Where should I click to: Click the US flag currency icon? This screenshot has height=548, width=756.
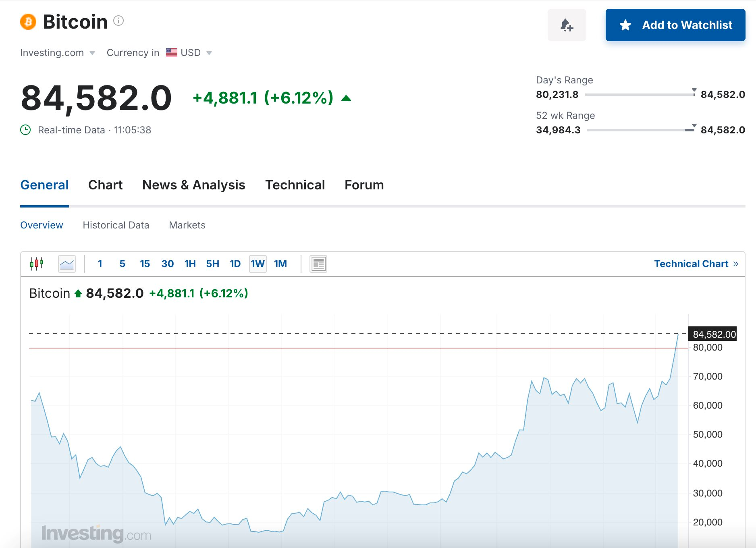pyautogui.click(x=171, y=53)
